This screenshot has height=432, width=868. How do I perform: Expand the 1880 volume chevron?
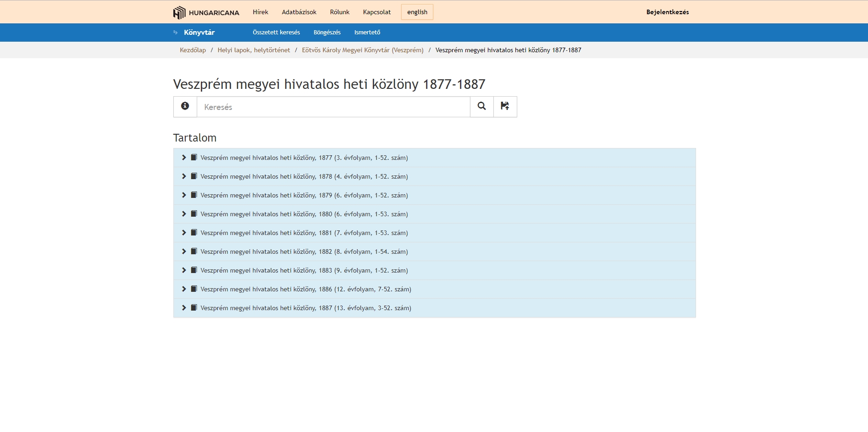point(184,214)
